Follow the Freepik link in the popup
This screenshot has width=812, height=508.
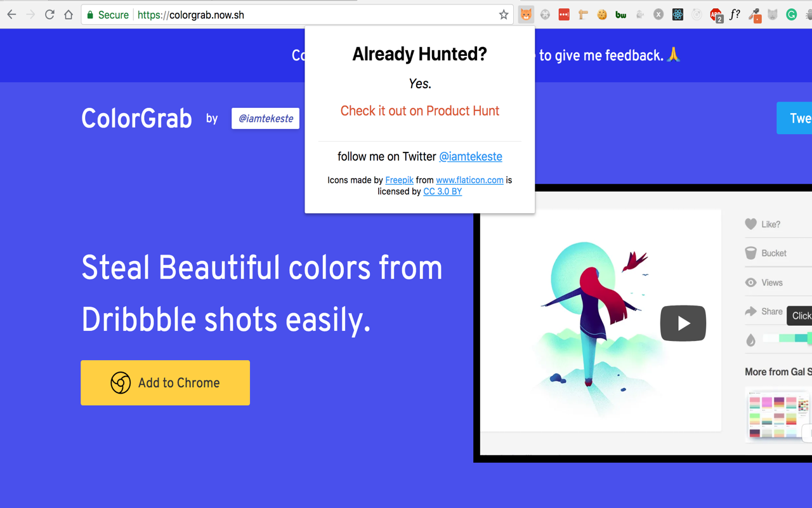[x=399, y=180]
